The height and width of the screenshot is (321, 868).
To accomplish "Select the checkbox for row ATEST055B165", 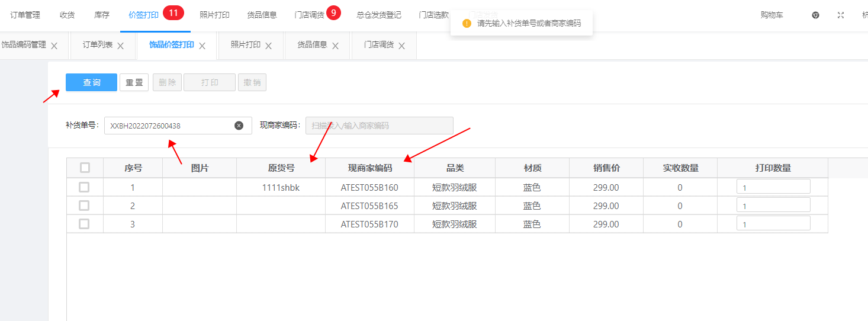I will coord(84,206).
